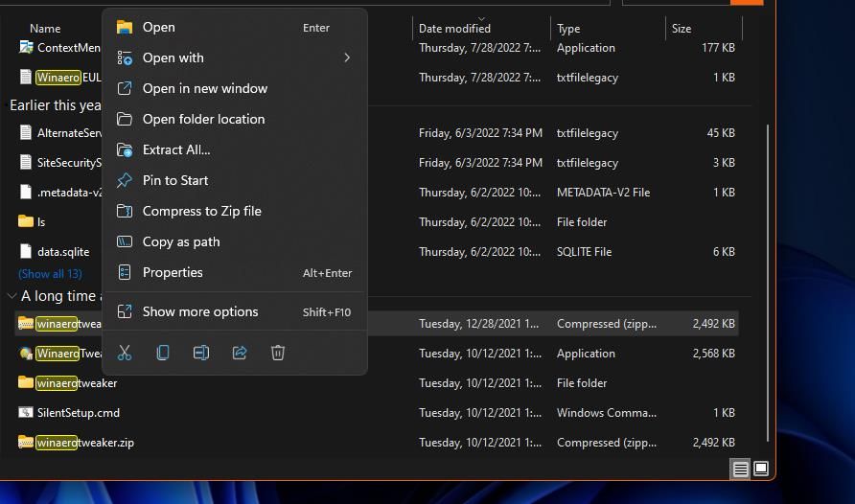Image resolution: width=855 pixels, height=504 pixels.
Task: Switch to large thumbnails view icon
Action: (x=761, y=469)
